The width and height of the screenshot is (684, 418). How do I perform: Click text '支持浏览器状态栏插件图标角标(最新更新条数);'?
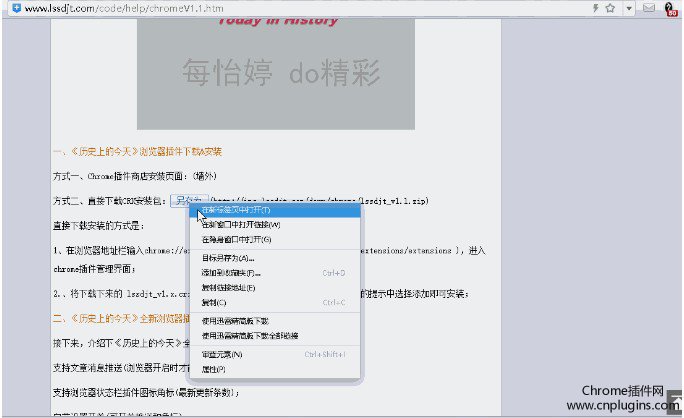click(146, 393)
